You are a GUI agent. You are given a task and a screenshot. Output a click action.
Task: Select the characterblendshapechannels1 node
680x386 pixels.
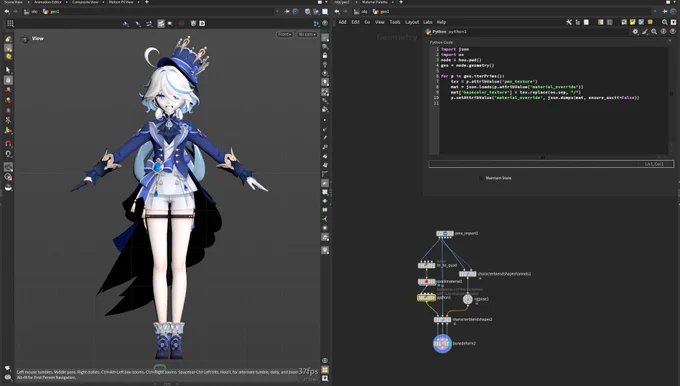468,274
